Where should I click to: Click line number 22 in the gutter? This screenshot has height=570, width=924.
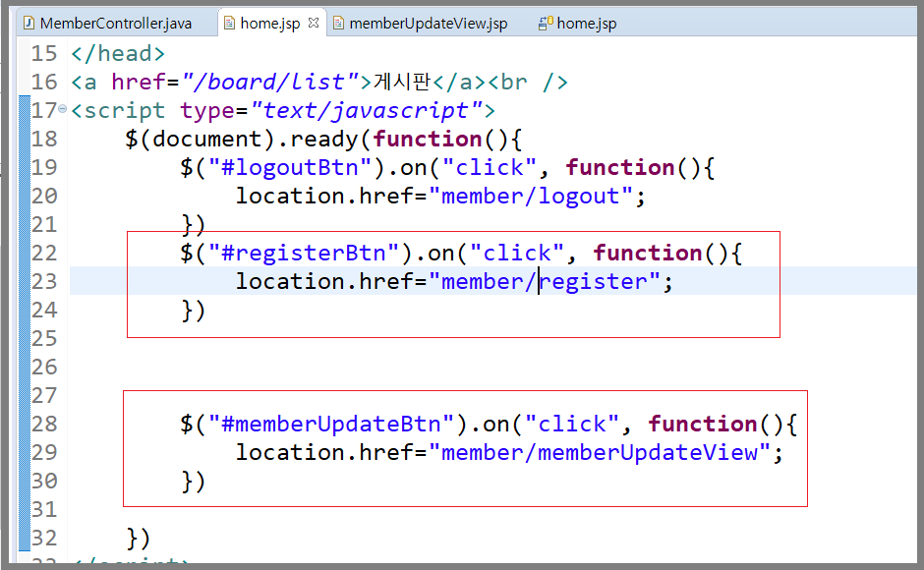44,254
